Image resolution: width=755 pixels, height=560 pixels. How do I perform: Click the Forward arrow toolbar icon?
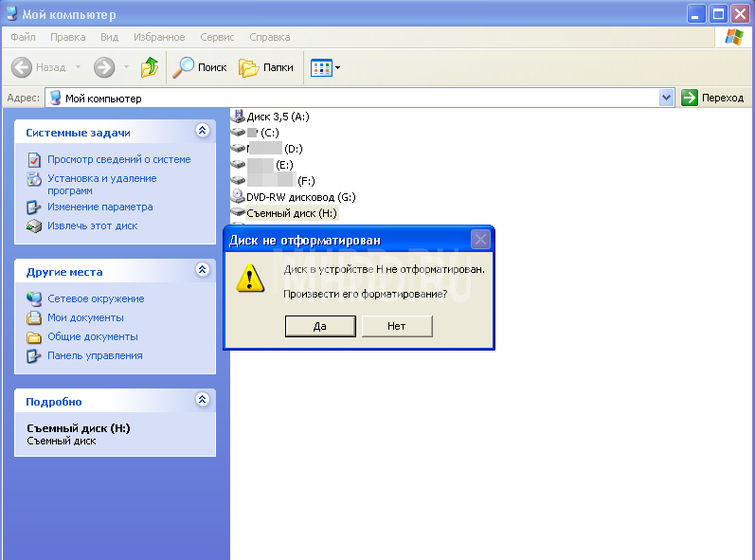point(104,67)
